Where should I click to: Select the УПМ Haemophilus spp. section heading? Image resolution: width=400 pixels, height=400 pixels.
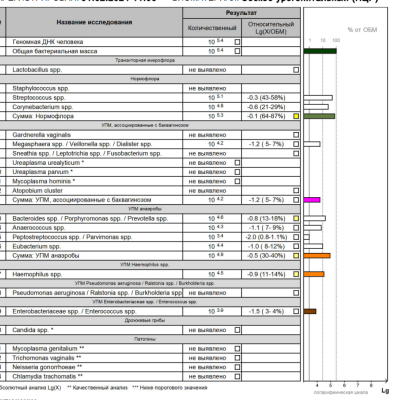145,265
